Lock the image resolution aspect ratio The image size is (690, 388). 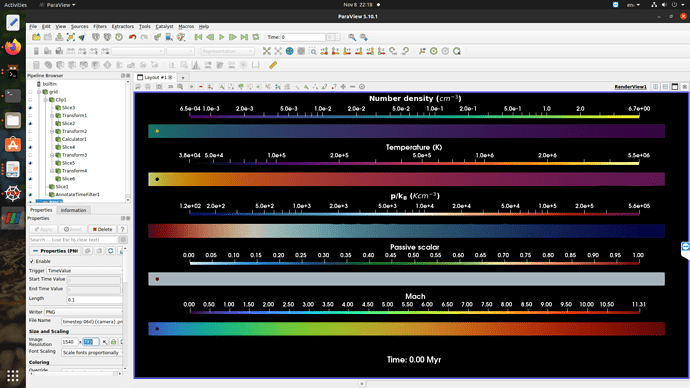click(114, 342)
